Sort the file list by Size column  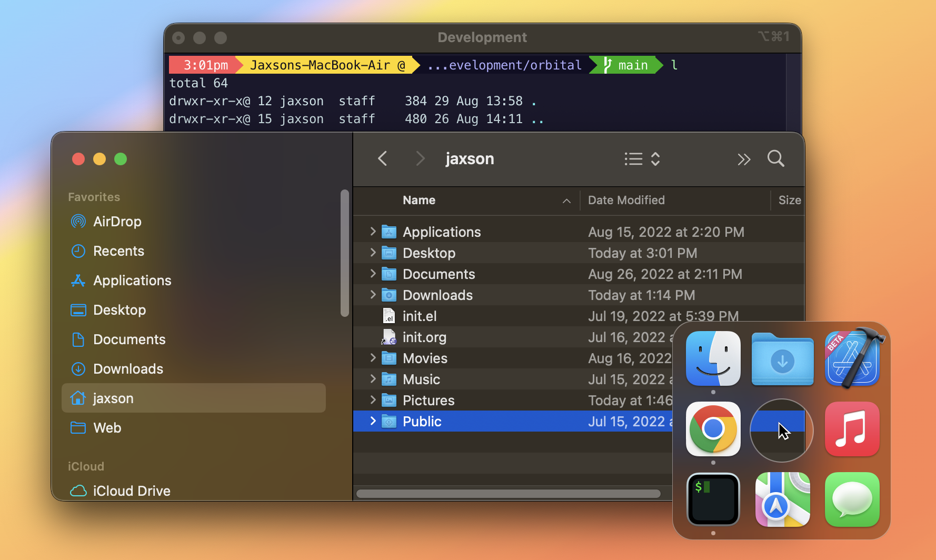(x=789, y=200)
